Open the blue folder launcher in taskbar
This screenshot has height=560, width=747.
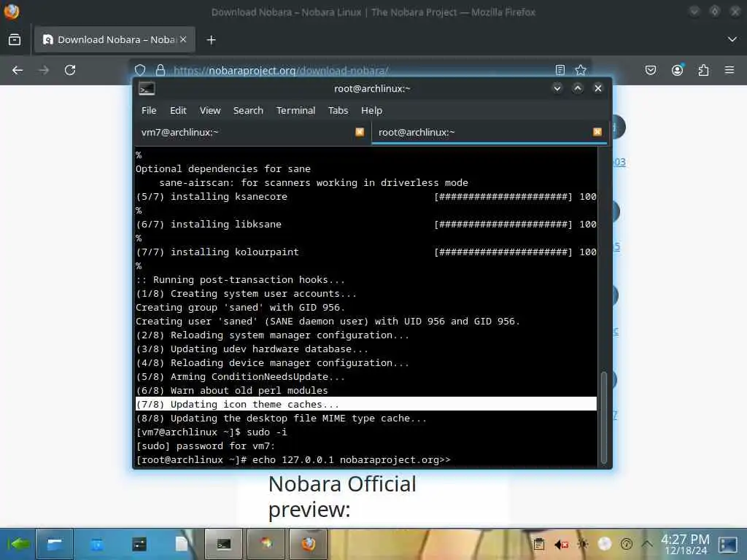[97, 544]
